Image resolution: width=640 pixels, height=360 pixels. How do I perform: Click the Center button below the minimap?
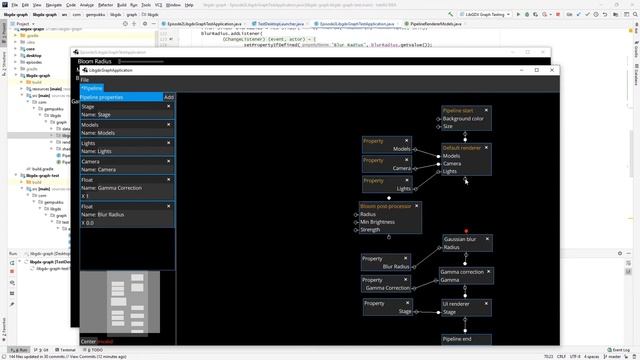[x=89, y=341]
